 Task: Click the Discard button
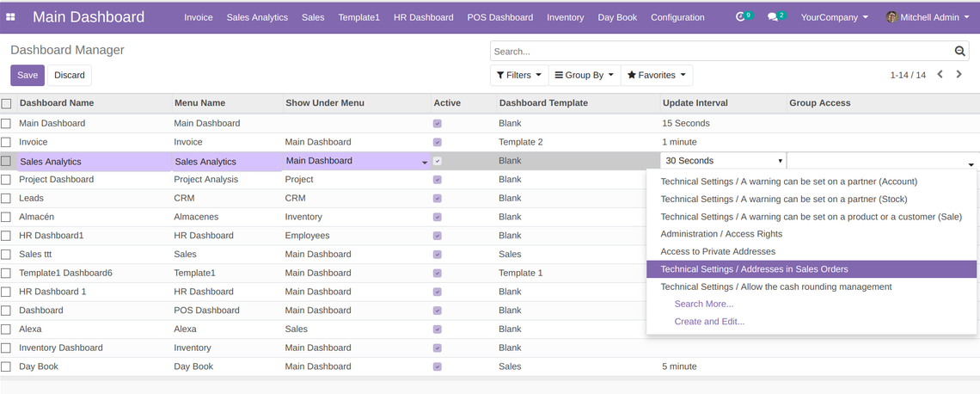tap(70, 75)
